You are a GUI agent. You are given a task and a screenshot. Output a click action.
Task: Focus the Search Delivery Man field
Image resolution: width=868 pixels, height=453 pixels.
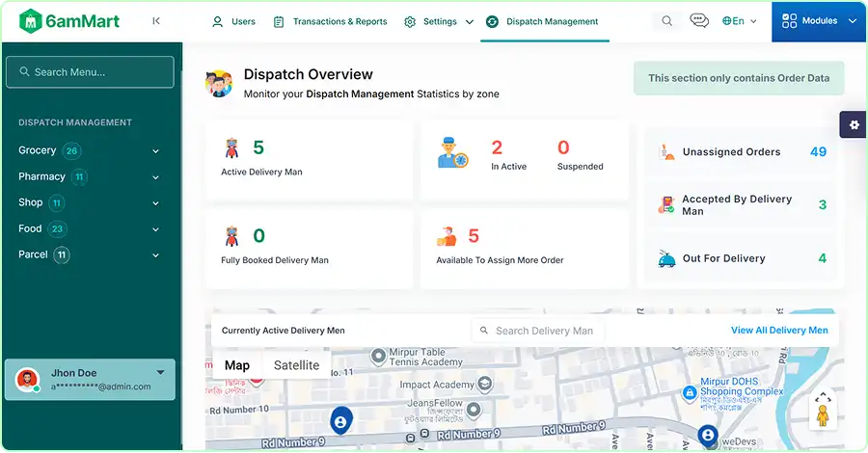click(537, 331)
